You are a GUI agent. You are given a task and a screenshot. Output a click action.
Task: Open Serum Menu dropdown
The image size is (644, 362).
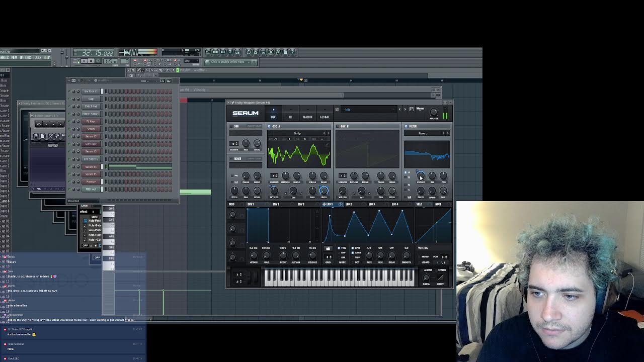(420, 109)
